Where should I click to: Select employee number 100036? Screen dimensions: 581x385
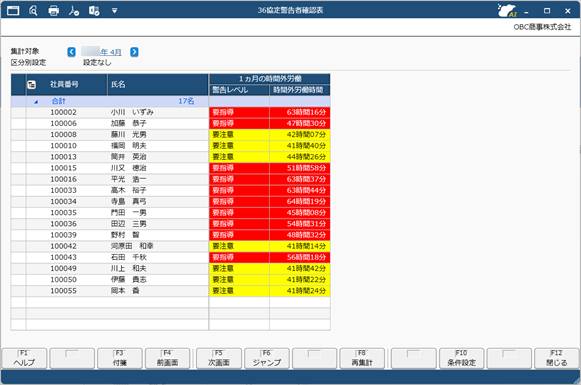(x=63, y=224)
